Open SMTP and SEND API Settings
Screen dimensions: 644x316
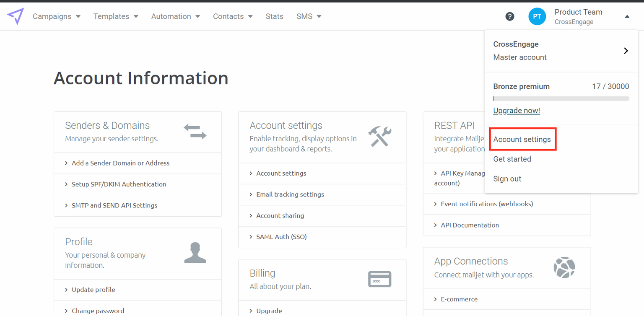click(114, 205)
